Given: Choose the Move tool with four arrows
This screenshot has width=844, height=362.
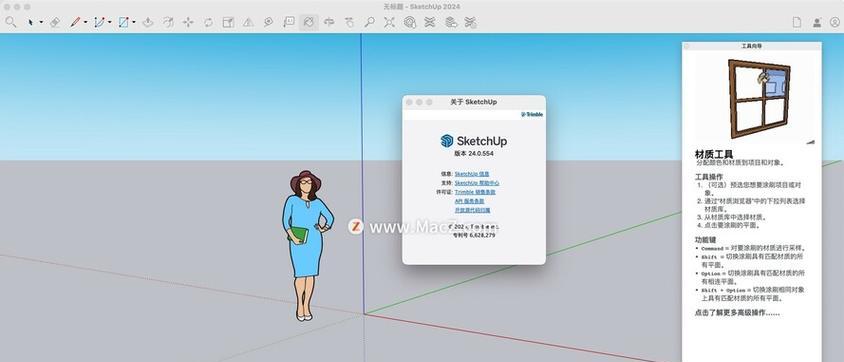Looking at the screenshot, I should [188, 22].
